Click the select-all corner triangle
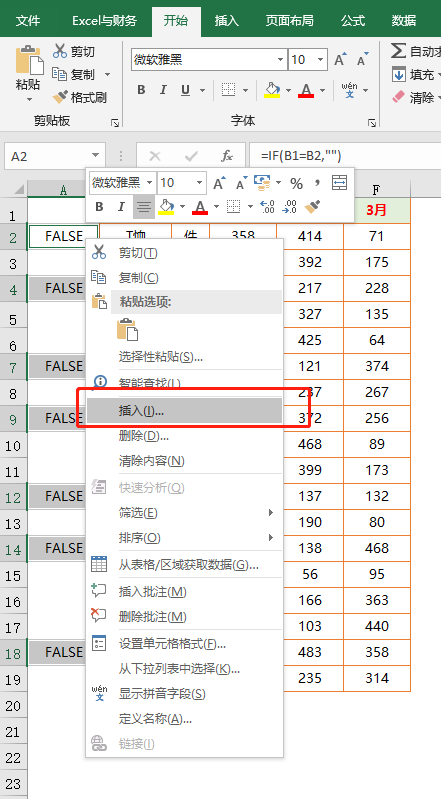 [x=19, y=190]
